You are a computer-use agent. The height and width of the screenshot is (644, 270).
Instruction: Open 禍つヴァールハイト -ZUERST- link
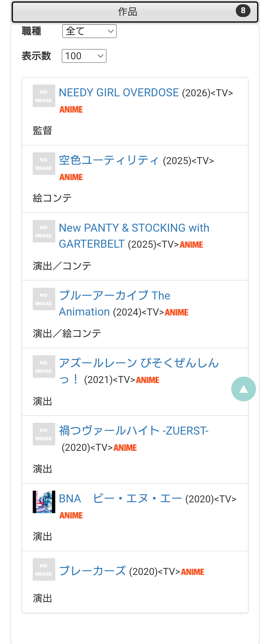tap(133, 431)
